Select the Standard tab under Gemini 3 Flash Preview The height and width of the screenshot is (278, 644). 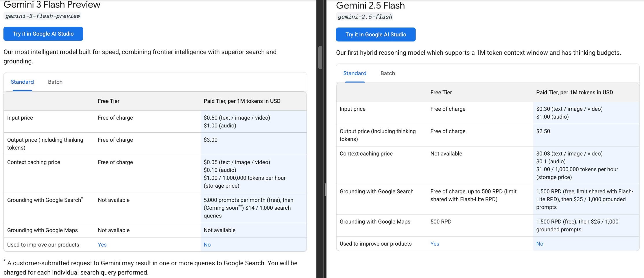point(22,82)
